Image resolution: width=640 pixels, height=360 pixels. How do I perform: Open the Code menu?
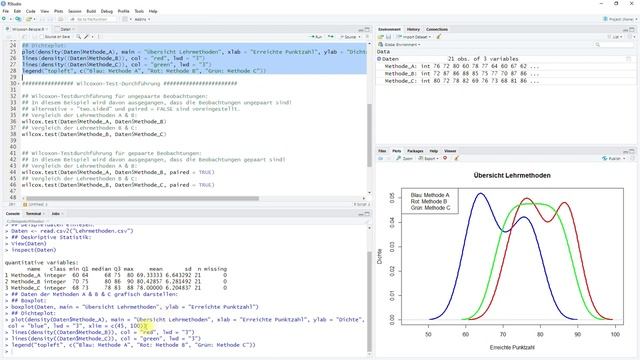(x=31, y=11)
